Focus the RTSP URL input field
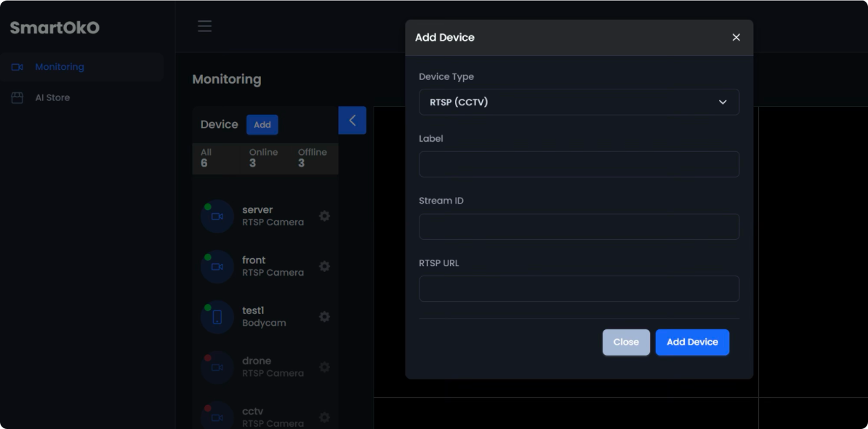Screen dimensions: 868x429 [x=579, y=289]
